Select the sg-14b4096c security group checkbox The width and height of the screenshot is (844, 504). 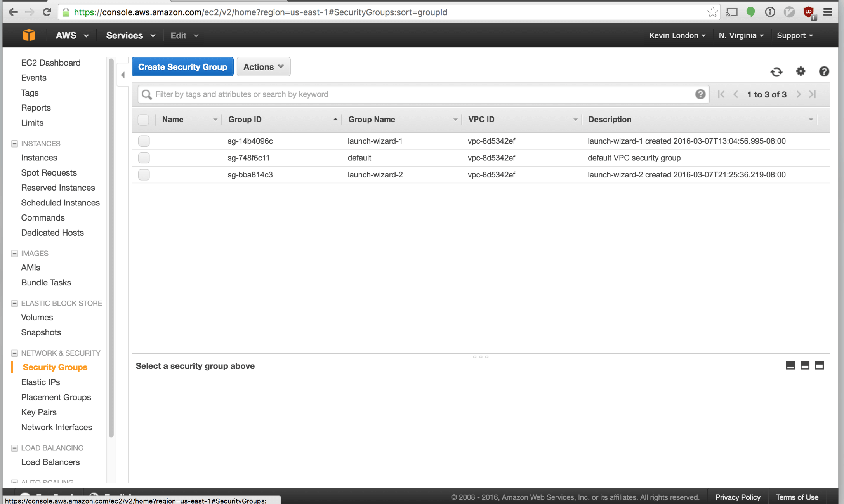pos(144,141)
